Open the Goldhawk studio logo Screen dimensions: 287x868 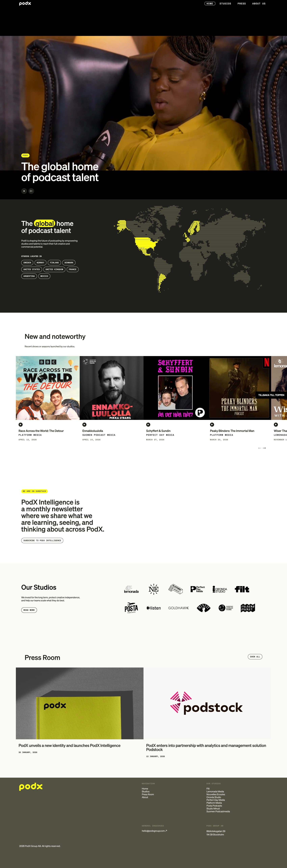click(x=179, y=608)
